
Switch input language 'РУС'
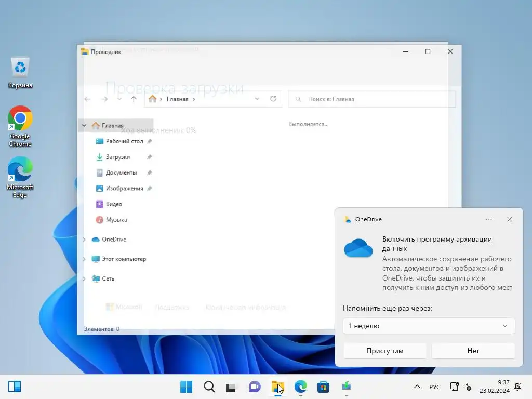pos(435,387)
